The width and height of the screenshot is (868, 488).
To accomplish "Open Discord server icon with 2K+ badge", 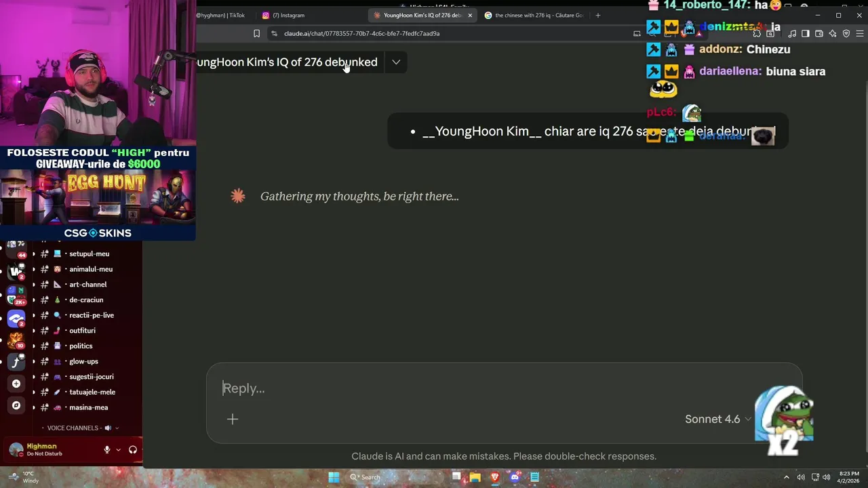I will tap(16, 295).
